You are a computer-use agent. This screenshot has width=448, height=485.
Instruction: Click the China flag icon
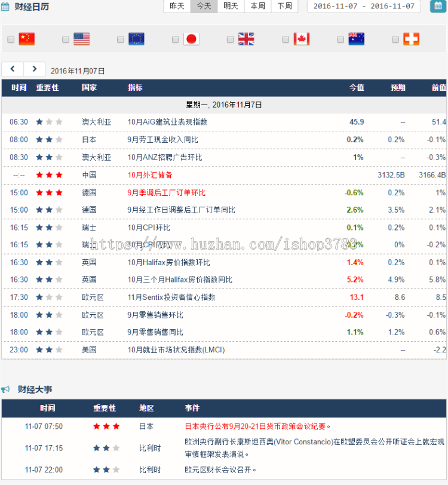pos(27,39)
